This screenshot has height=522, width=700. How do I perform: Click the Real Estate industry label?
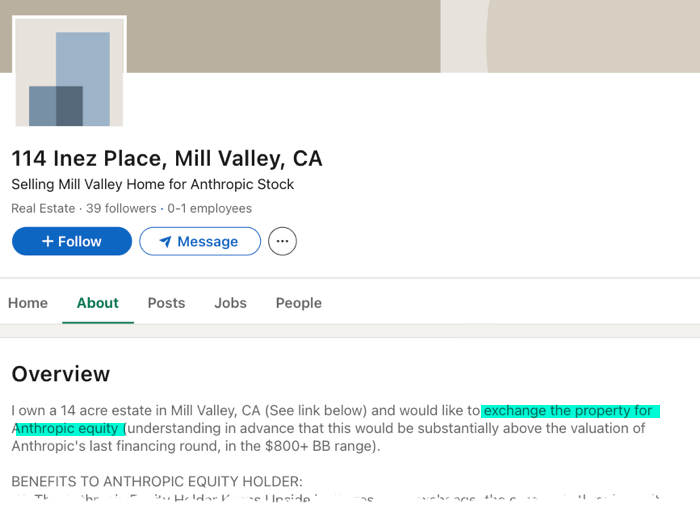[x=43, y=209]
